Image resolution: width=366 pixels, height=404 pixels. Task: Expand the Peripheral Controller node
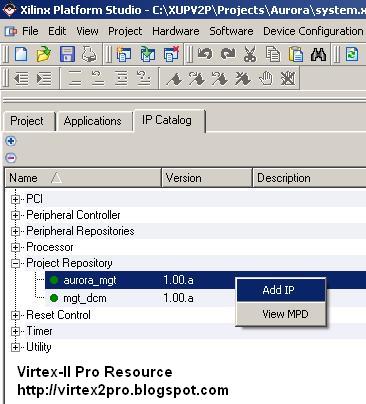tap(15, 215)
